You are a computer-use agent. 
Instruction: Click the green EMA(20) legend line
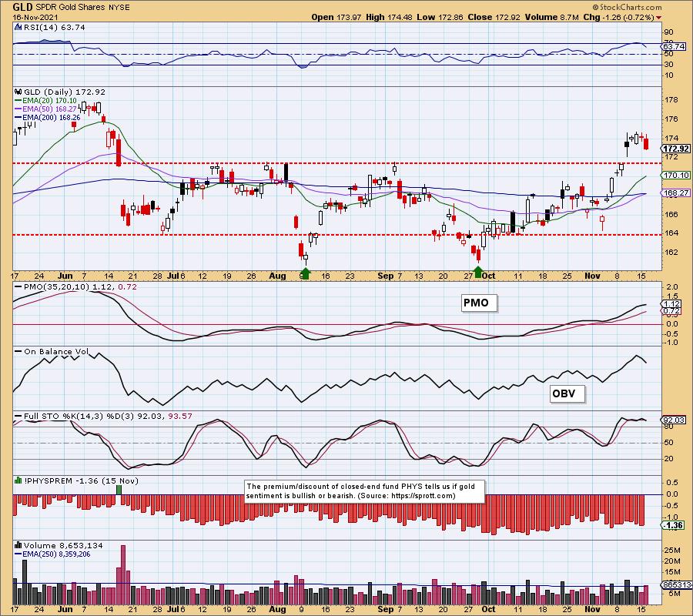[x=18, y=101]
